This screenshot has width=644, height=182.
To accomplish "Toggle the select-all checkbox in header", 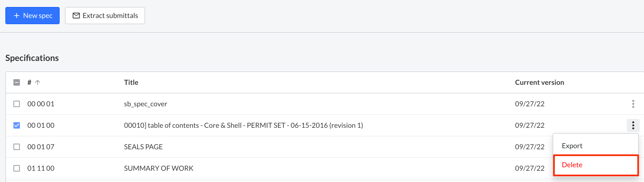I will (17, 82).
